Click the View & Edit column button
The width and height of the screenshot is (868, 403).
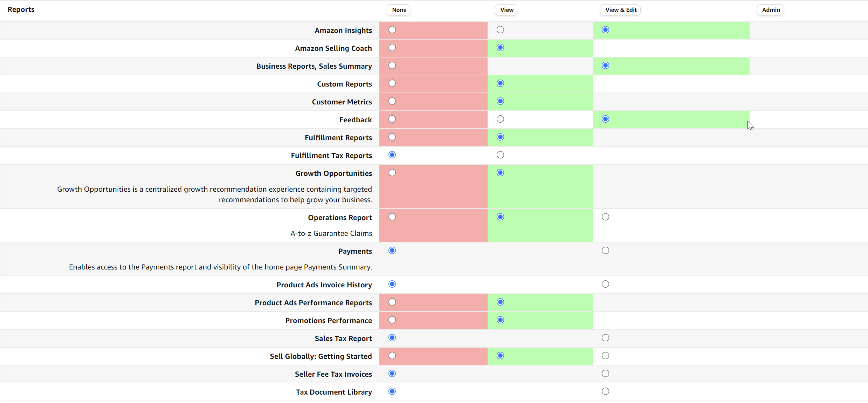[x=620, y=10]
